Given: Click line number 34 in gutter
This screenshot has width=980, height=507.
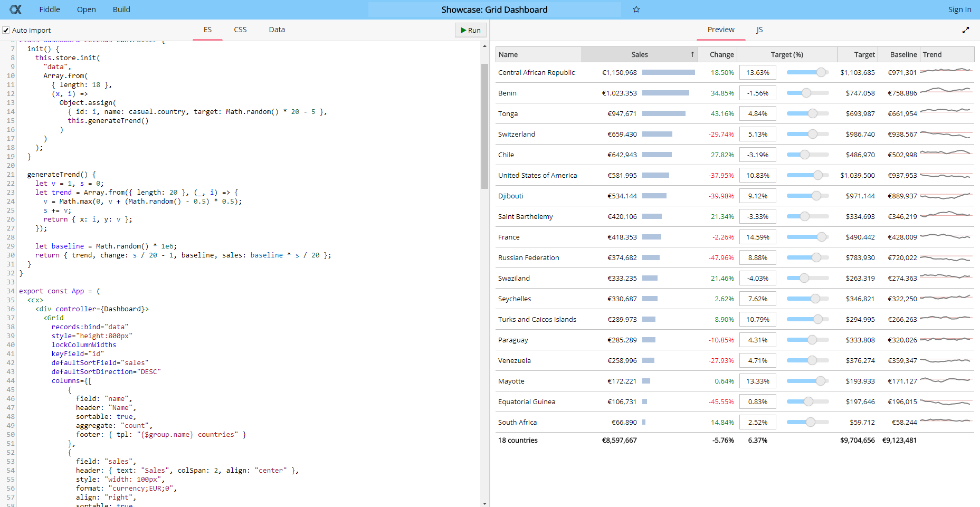Looking at the screenshot, I should pyautogui.click(x=11, y=291).
